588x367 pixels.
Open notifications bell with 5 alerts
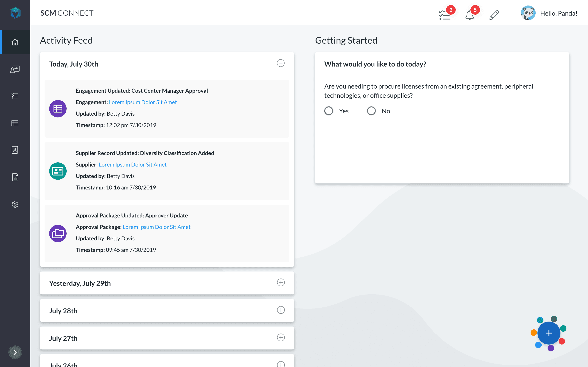point(470,15)
